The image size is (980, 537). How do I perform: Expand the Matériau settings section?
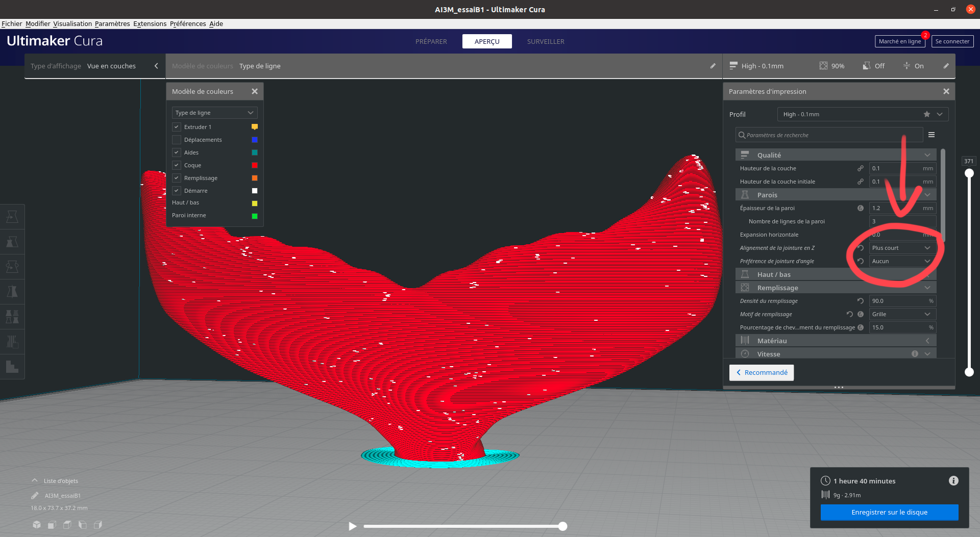[836, 341]
